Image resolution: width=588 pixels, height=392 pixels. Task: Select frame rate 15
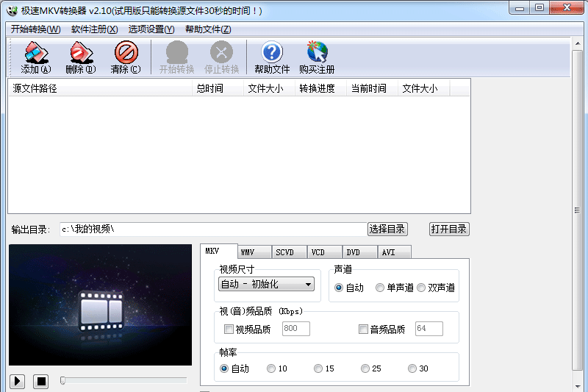click(324, 368)
